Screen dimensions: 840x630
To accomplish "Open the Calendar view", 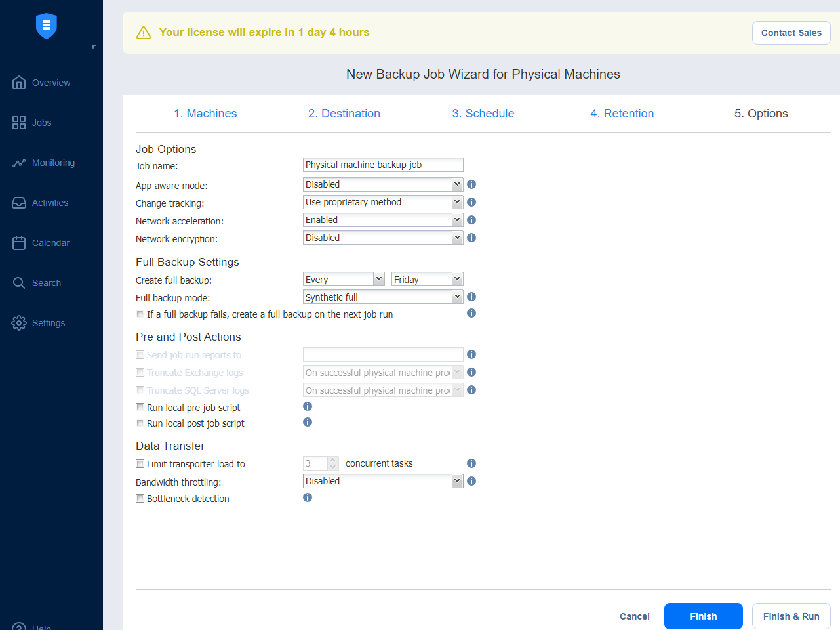I will [50, 243].
